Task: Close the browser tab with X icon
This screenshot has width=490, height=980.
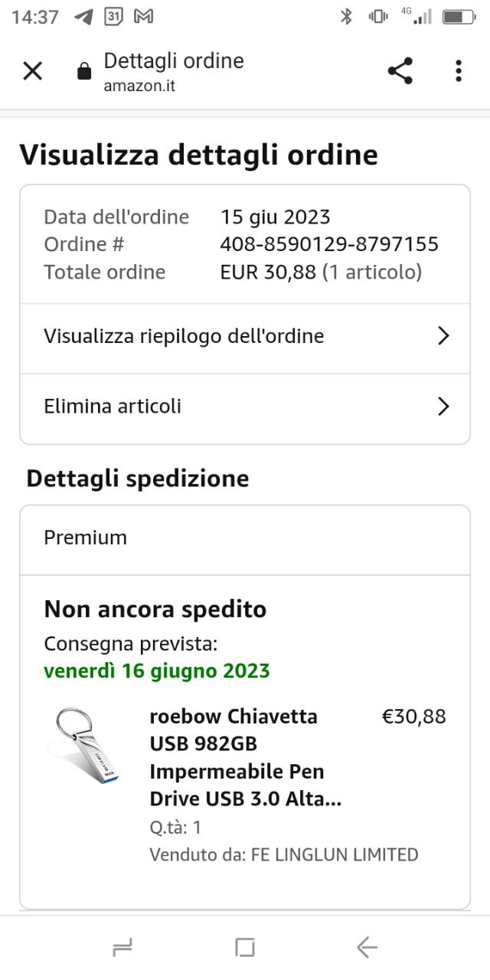Action: [32, 71]
